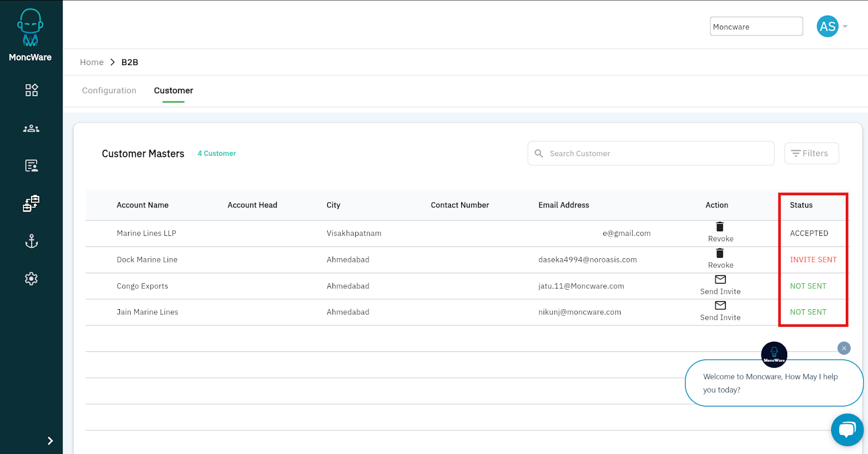Screen dimensions: 868x454
Task: Click NOT SENT status for Congo Exports
Action: [808, 286]
